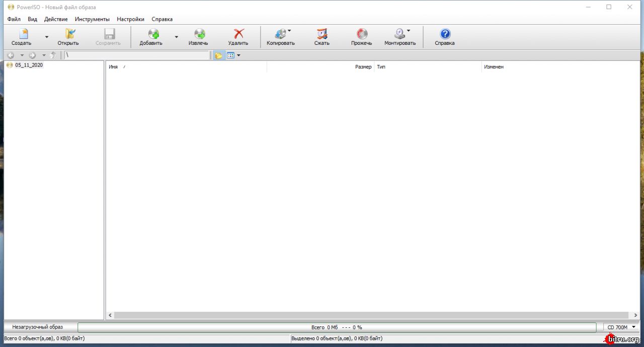The image size is (644, 347).
Task: Sort by the Изменен column header
Action: (535, 67)
